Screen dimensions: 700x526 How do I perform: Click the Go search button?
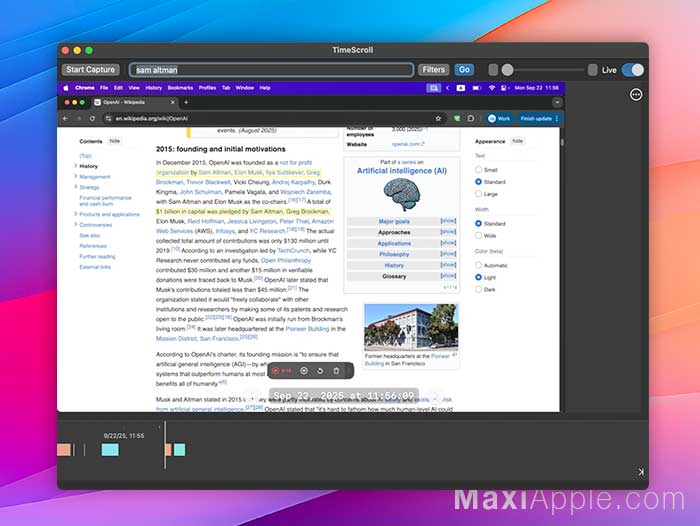[x=464, y=70]
